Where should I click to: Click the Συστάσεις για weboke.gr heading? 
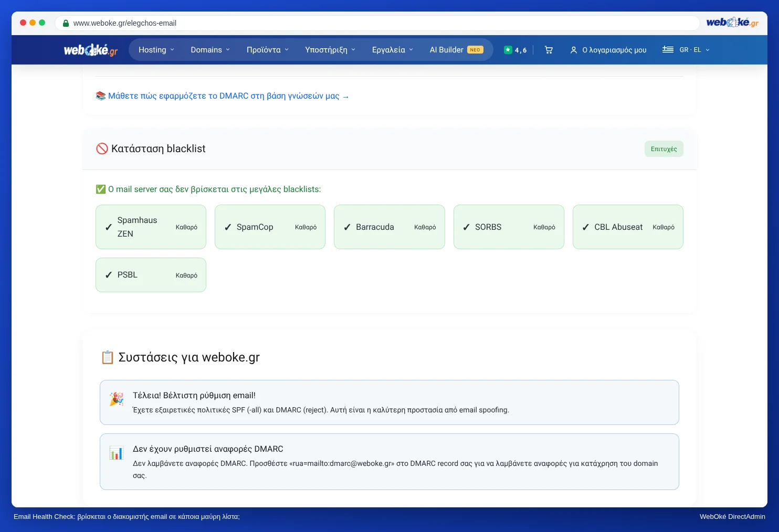pyautogui.click(x=189, y=357)
